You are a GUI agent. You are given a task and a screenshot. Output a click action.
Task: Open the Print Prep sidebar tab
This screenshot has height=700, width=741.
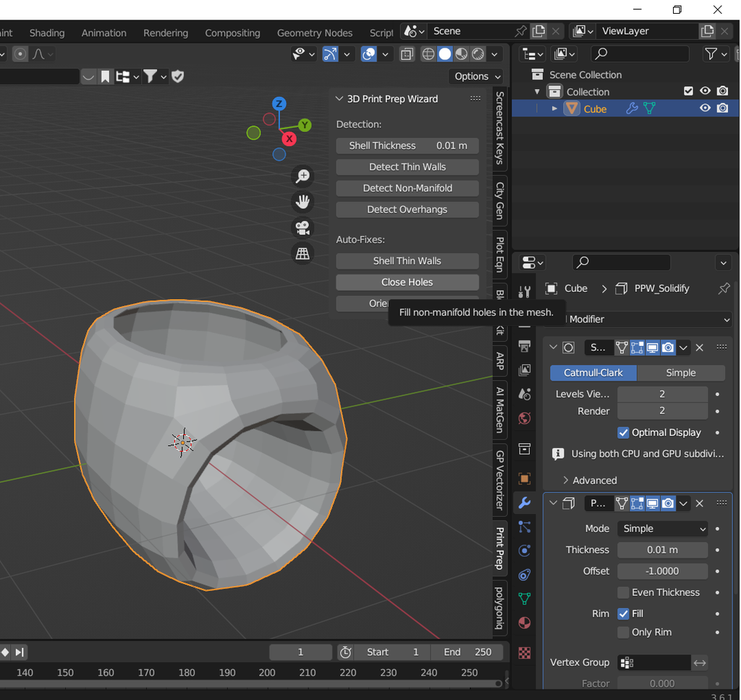500,548
